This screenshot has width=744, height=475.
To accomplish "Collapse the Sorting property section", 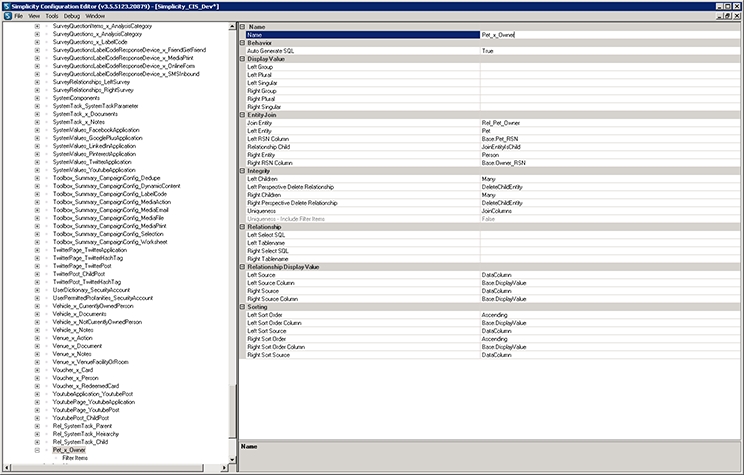I will [x=242, y=307].
